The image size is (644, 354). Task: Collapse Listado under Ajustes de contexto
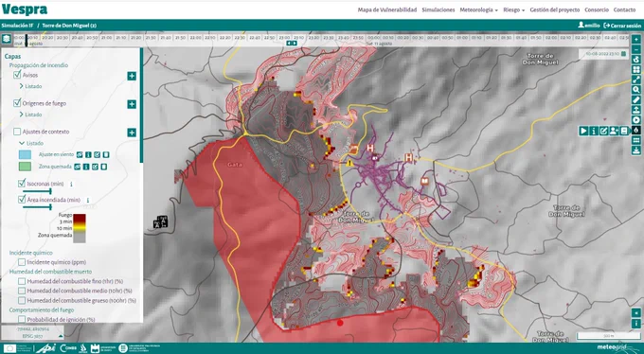tap(31, 143)
